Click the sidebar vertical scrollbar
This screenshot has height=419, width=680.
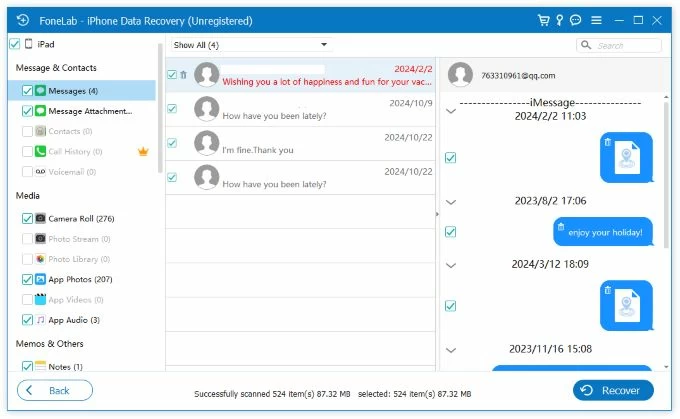[x=161, y=110]
